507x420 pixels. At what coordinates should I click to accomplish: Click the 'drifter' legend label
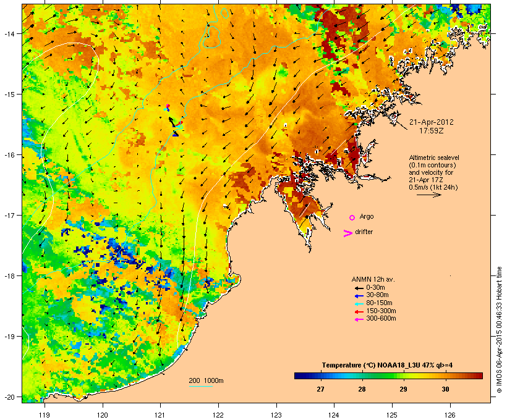(364, 232)
